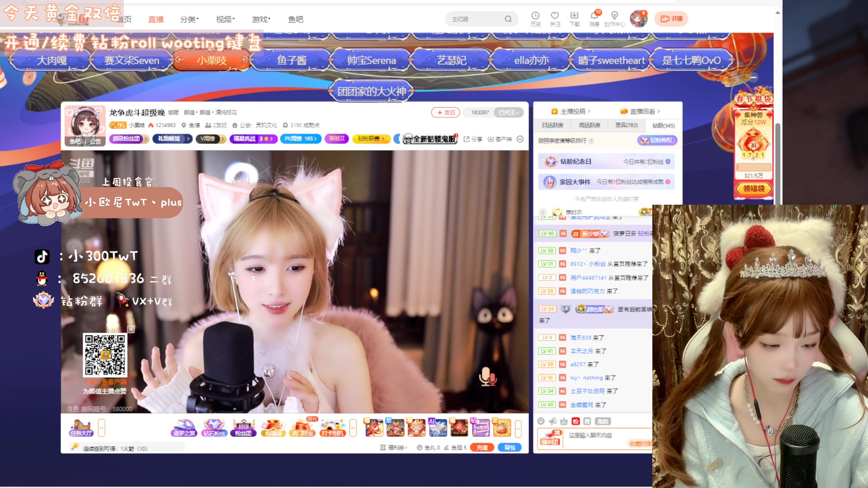Switch to the 钻粉(345) tab
This screenshot has width=868, height=488.
click(663, 125)
